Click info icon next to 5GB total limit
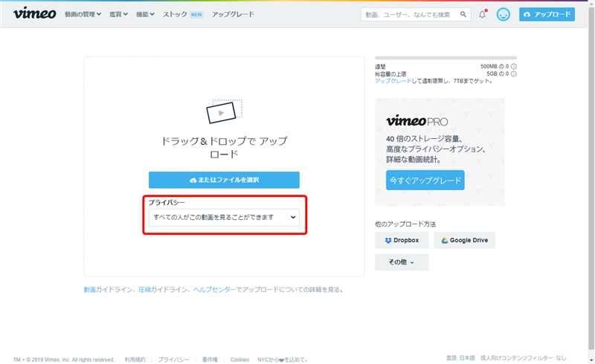Image resolution: width=595 pixels, height=364 pixels. (513, 74)
